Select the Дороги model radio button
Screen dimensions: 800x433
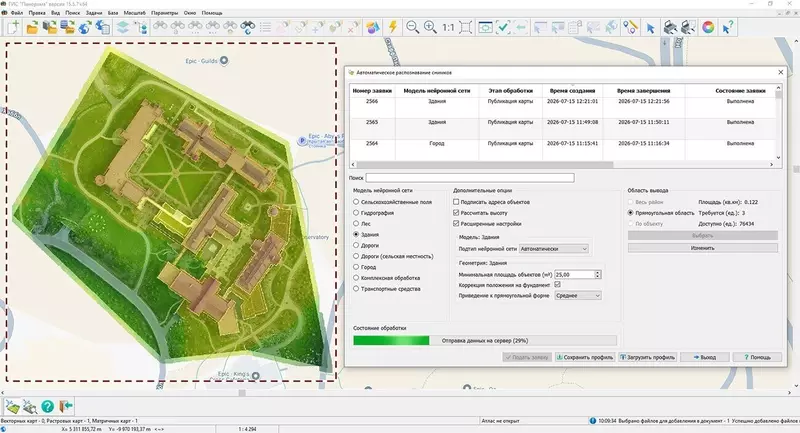356,245
